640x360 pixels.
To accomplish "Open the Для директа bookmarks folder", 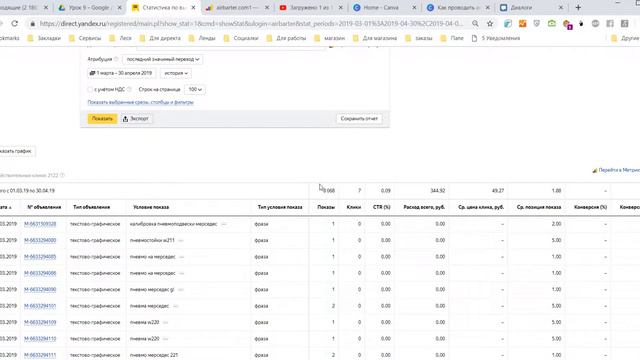I will point(160,38).
